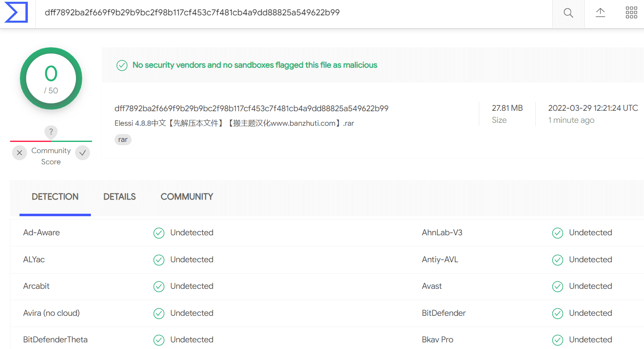The width and height of the screenshot is (644, 349).
Task: Click the Ad-Aware undetected check icon
Action: (159, 233)
